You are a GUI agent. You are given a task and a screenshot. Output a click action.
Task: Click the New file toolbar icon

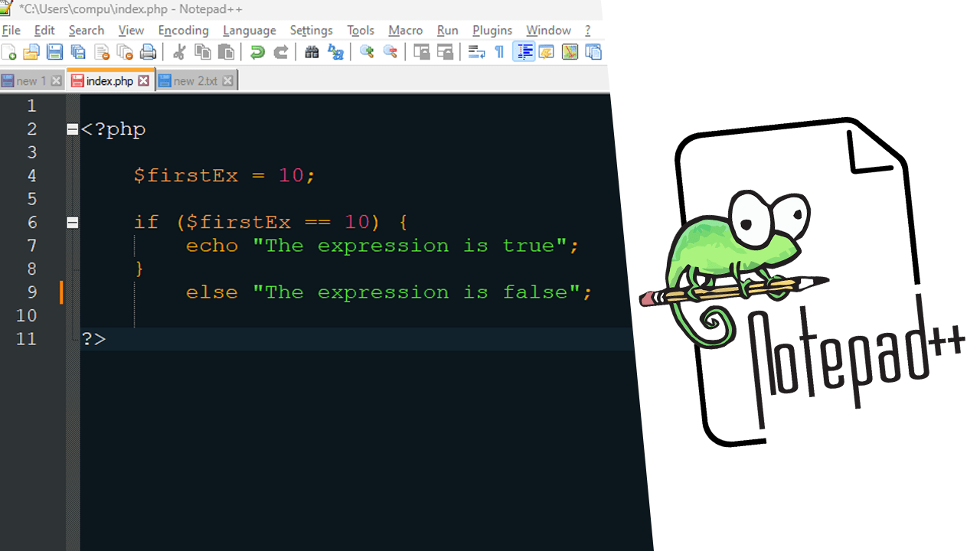tap(9, 52)
